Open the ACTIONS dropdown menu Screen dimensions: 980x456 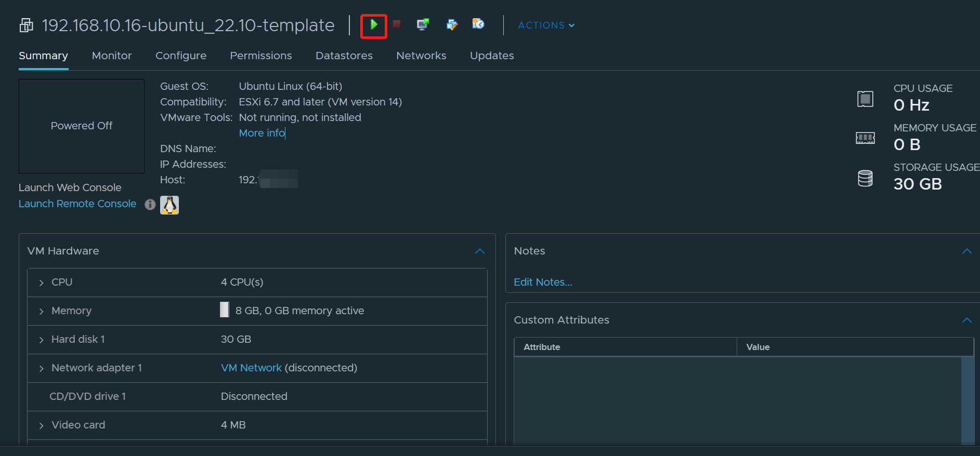tap(546, 25)
